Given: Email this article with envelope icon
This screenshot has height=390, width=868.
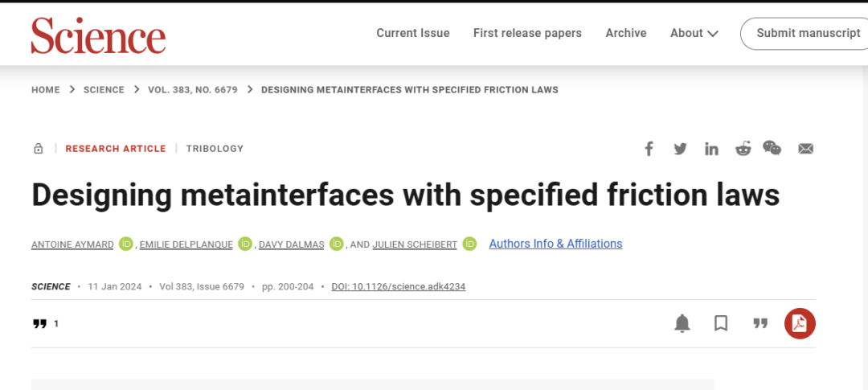Looking at the screenshot, I should 805,149.
